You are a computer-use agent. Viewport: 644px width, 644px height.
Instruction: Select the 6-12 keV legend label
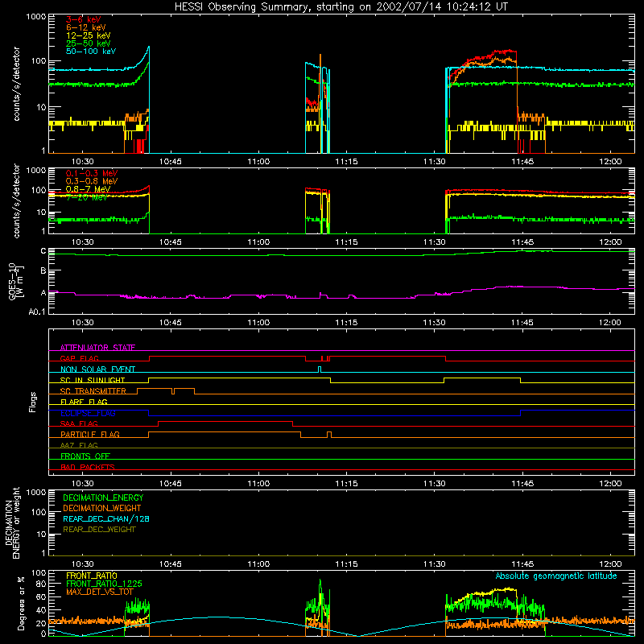[x=85, y=27]
